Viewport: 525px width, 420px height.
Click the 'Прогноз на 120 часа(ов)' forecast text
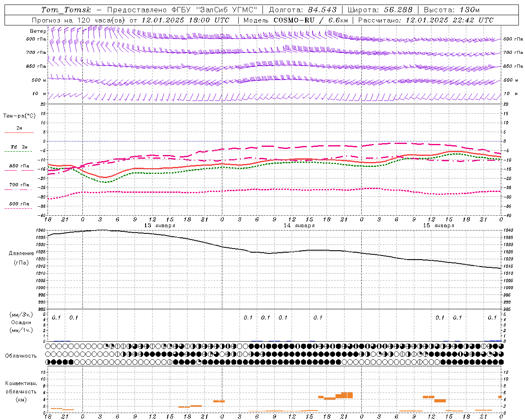tap(79, 20)
